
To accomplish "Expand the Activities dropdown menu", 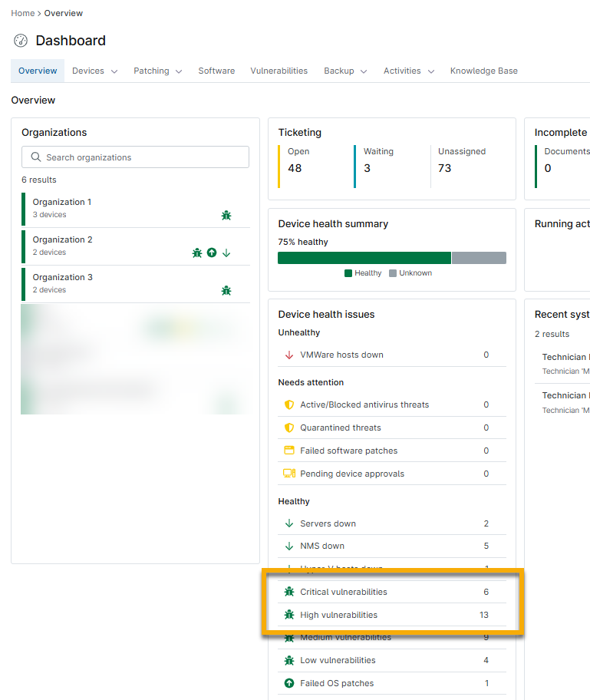I will pyautogui.click(x=408, y=71).
